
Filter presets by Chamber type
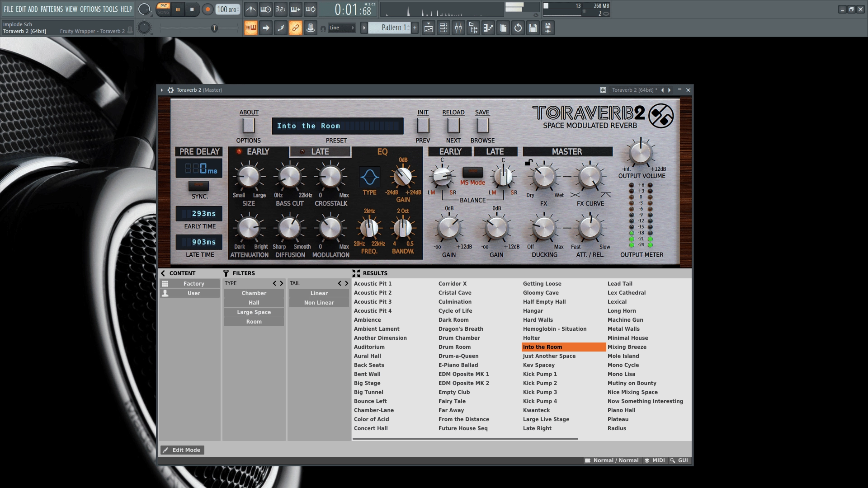(x=254, y=293)
